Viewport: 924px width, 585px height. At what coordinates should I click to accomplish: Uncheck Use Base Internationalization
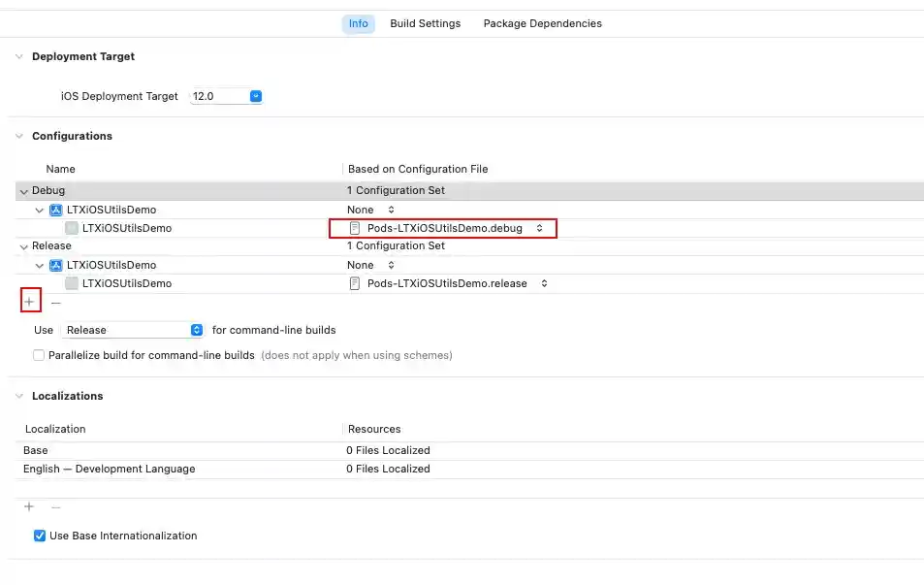[x=40, y=536]
